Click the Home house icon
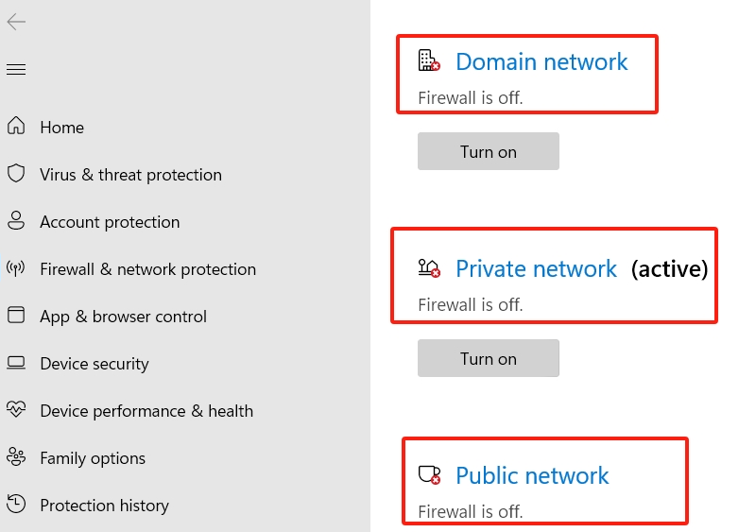This screenshot has width=756, height=532. [x=16, y=126]
